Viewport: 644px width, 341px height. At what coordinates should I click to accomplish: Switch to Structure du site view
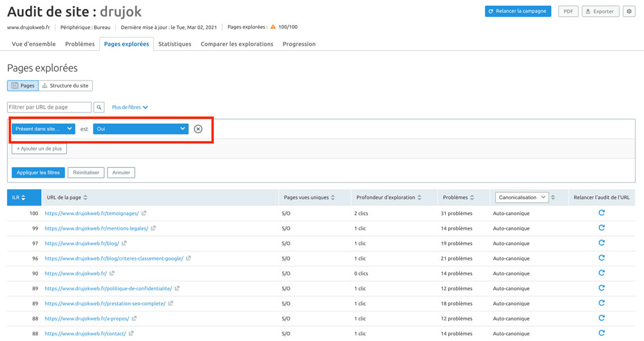click(x=66, y=86)
